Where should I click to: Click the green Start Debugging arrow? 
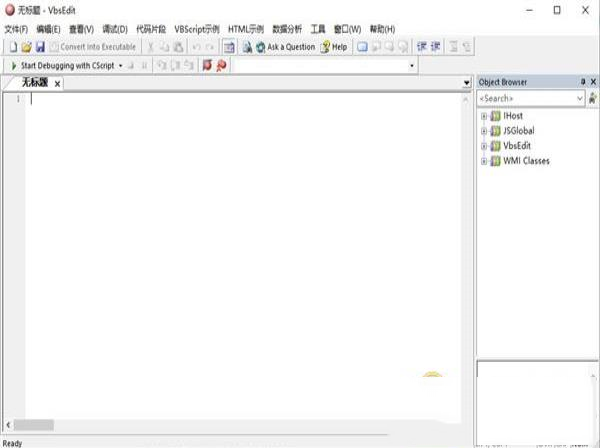[x=13, y=65]
